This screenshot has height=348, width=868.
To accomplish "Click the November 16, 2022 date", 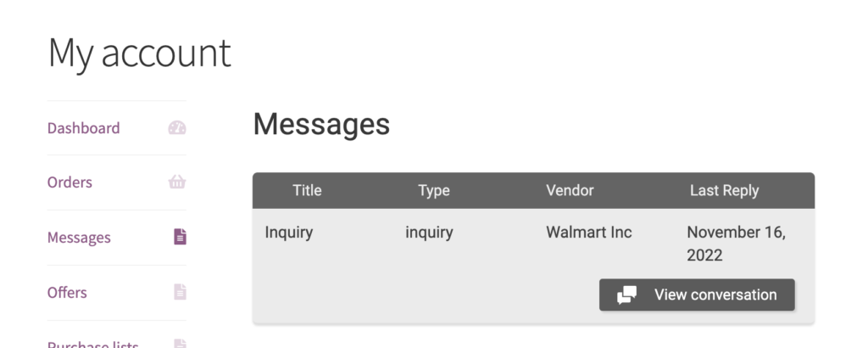I will pos(737,244).
